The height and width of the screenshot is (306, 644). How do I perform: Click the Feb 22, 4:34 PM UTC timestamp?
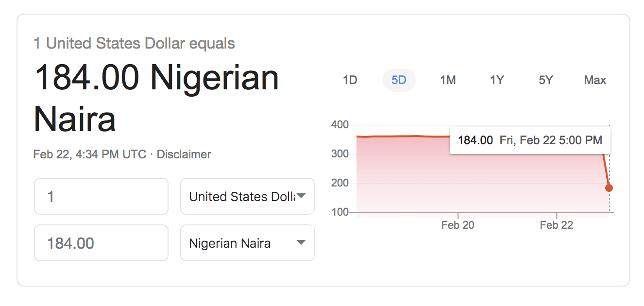tap(89, 154)
